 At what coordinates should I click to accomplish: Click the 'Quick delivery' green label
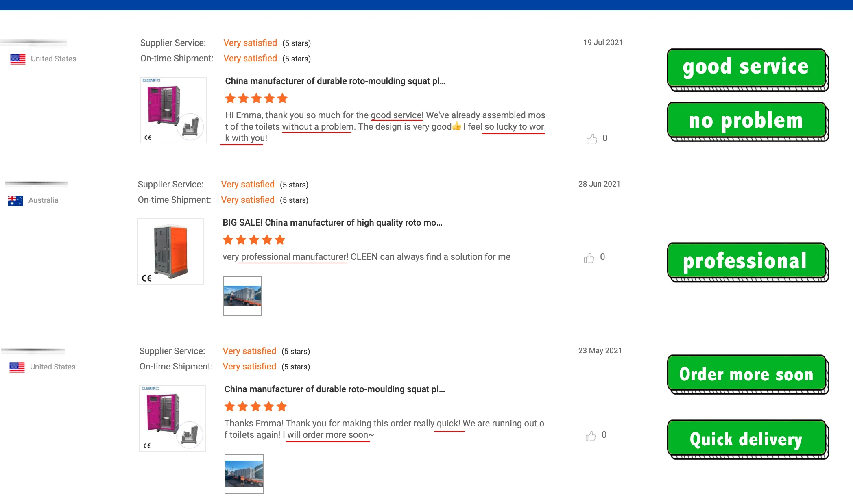[746, 439]
